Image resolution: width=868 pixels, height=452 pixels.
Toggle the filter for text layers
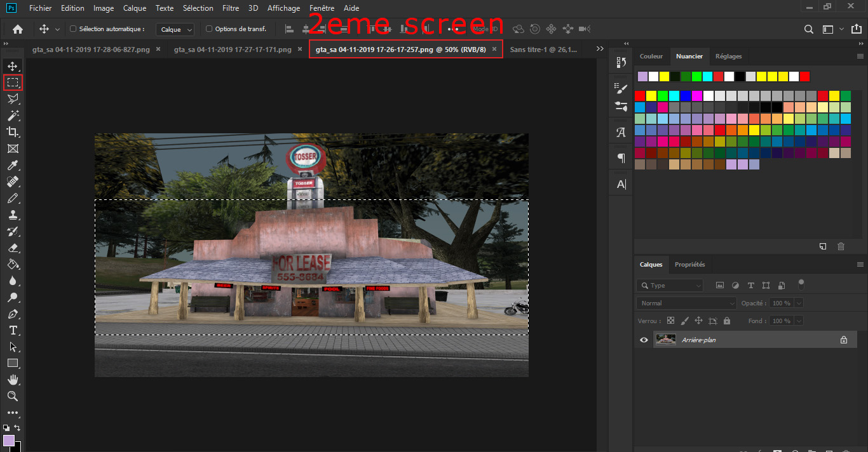[750, 286]
